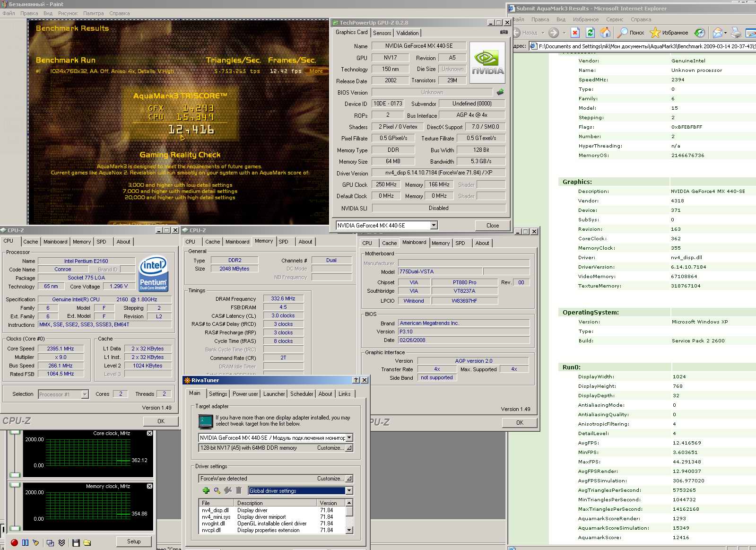This screenshot has width=756, height=550.
Task: Click the monitor icon in Target adapter
Action: 206,421
